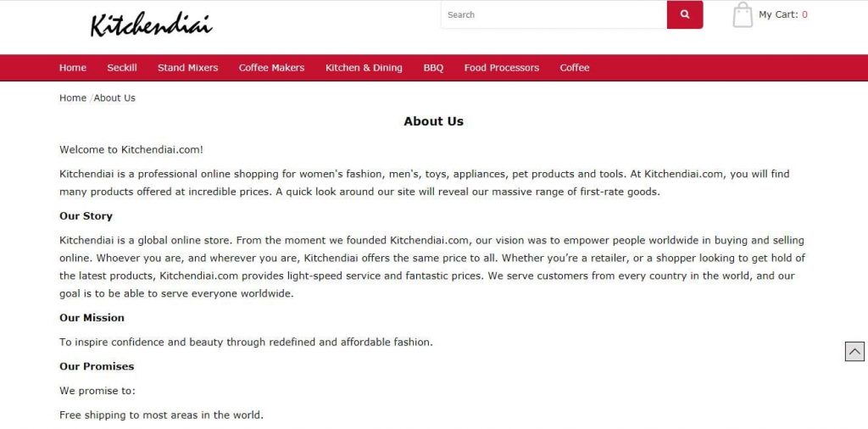Click the scroll-to-top arrow icon

(x=854, y=352)
